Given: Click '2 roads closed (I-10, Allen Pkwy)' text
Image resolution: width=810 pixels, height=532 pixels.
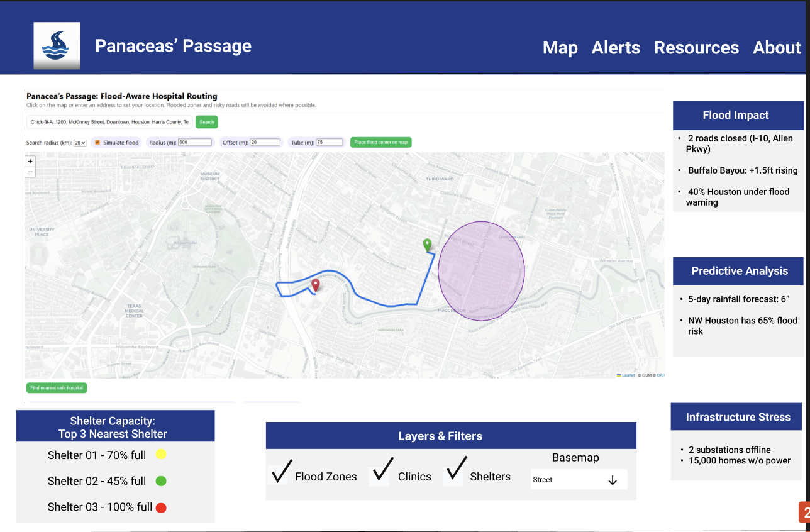Looking at the screenshot, I should [740, 143].
